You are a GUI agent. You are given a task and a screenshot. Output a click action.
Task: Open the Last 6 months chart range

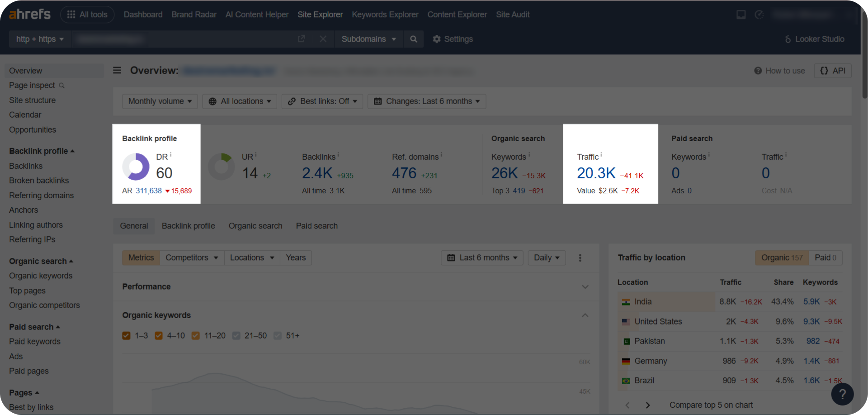[482, 258]
